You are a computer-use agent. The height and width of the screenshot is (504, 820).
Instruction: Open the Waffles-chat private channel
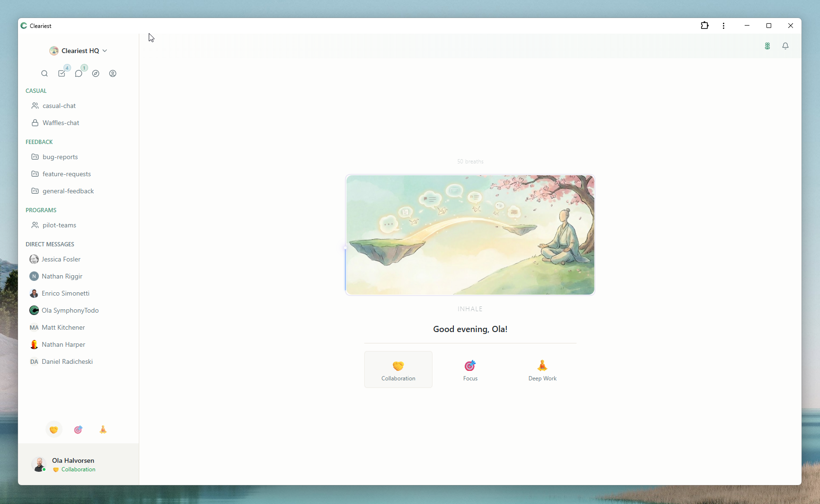[78, 123]
